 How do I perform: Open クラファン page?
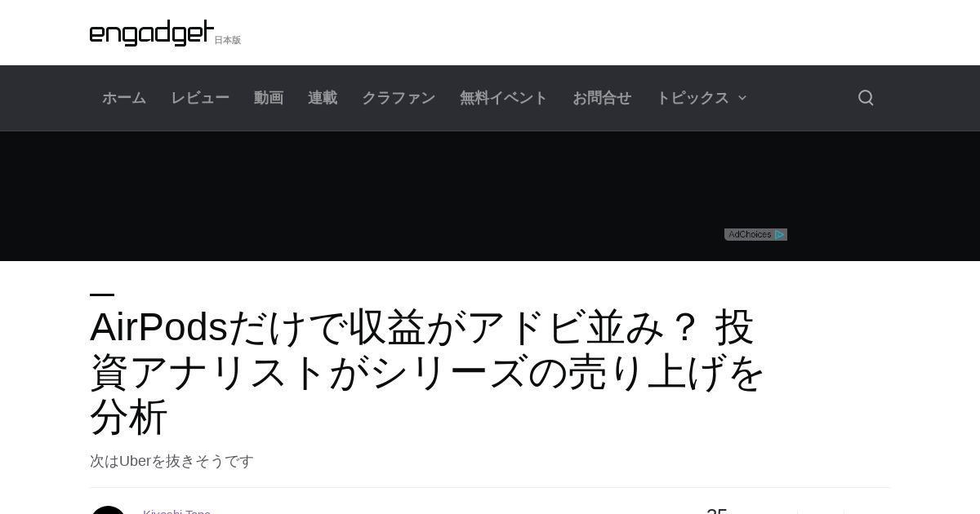399,98
